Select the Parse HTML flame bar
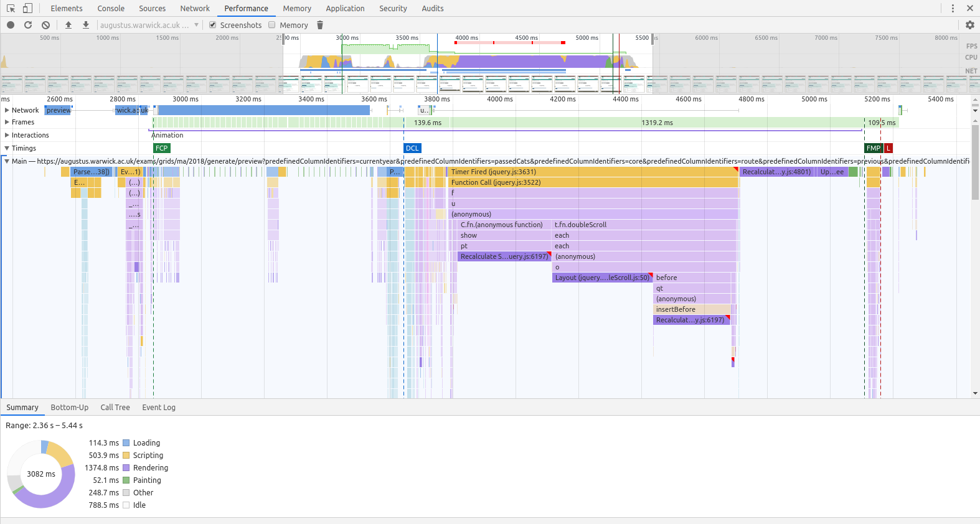980x524 pixels. 91,172
